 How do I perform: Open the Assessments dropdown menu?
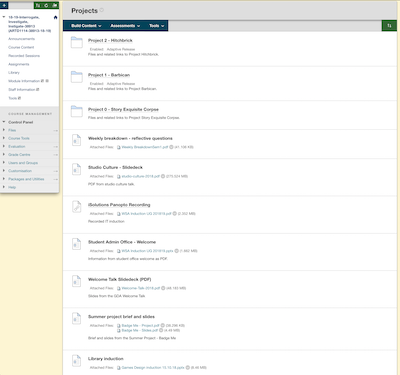(125, 26)
